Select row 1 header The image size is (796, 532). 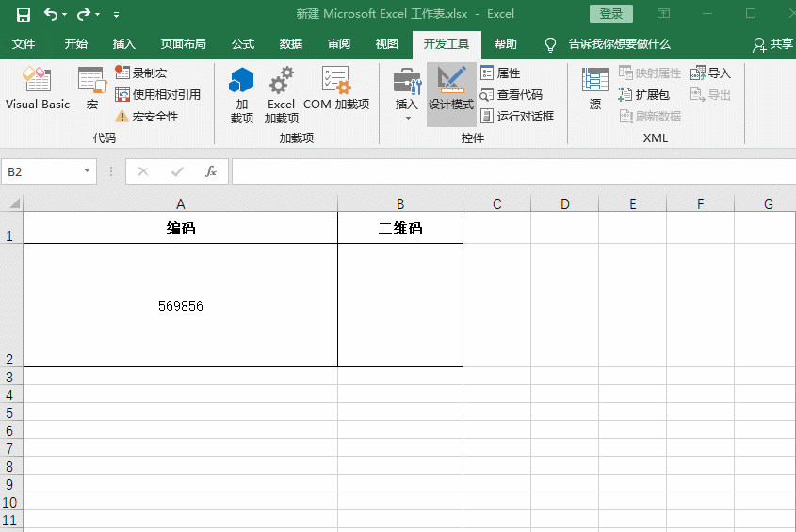coord(11,228)
